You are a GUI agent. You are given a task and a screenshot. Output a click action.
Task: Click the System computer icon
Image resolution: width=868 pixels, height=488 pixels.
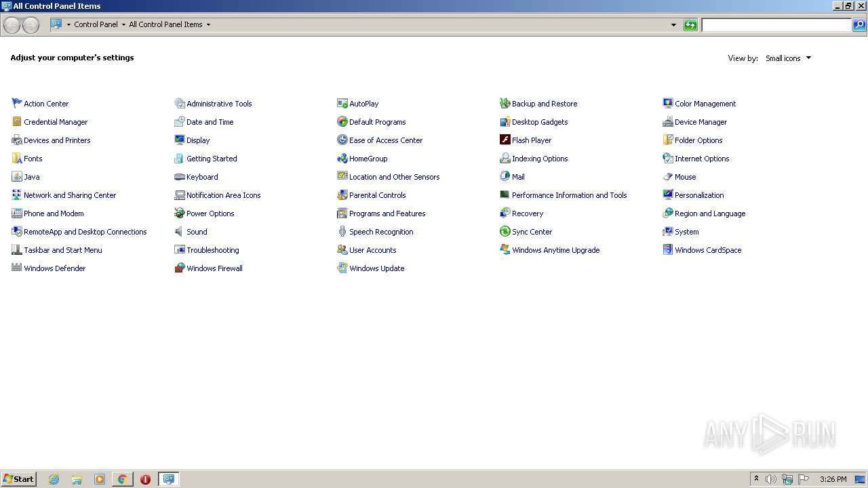point(668,231)
